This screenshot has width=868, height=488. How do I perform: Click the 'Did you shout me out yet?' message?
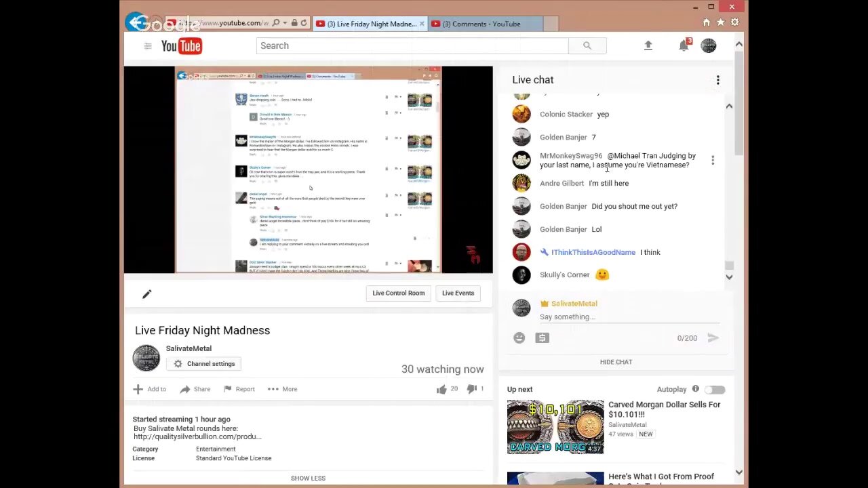[635, 206]
